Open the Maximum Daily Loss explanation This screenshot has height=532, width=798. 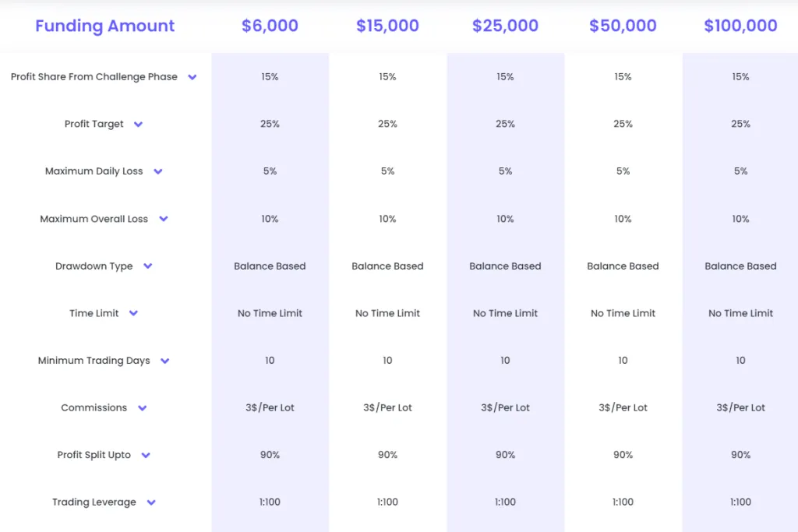tap(158, 171)
